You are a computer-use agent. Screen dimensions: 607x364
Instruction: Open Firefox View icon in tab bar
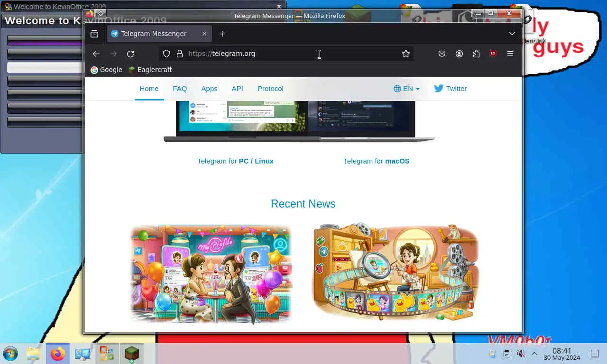point(94,34)
